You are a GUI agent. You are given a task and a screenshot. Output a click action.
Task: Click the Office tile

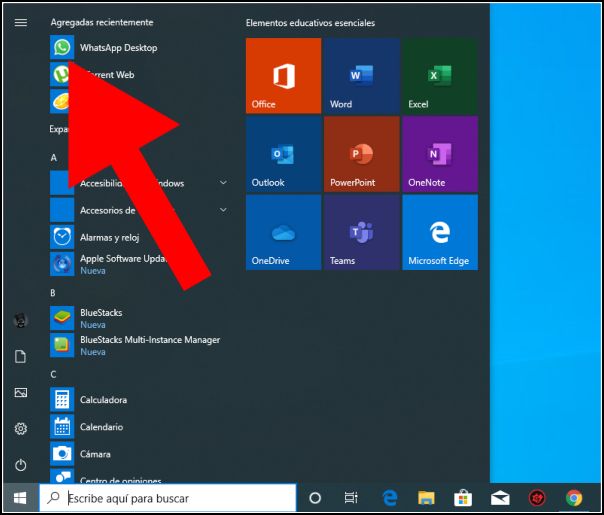(283, 75)
